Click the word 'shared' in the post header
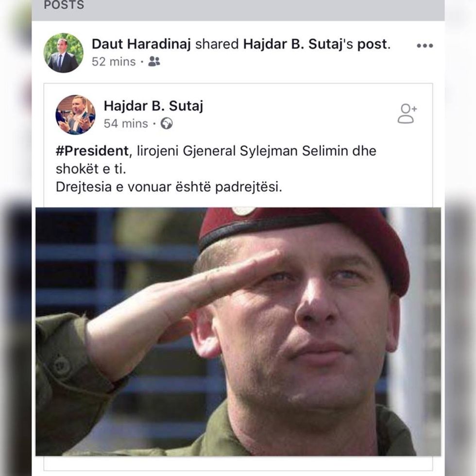This screenshot has height=476, width=476. pos(217,45)
